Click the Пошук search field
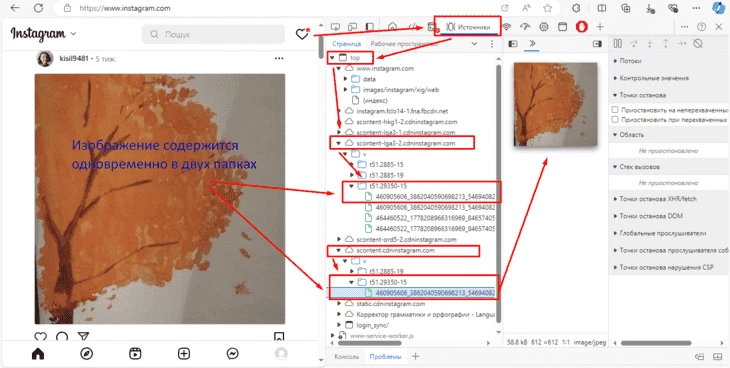This screenshot has width=730, height=368. pyautogui.click(x=213, y=34)
